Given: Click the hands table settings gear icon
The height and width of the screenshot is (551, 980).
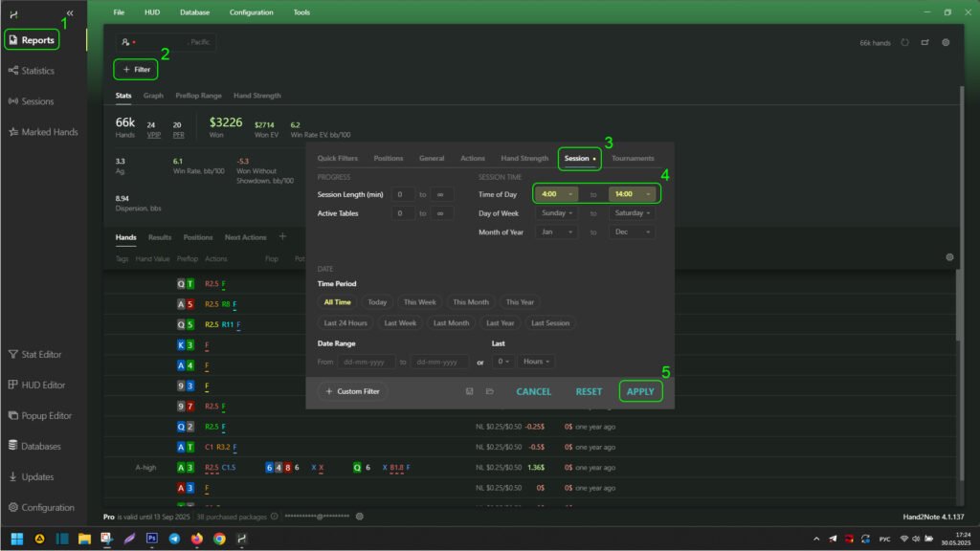Looking at the screenshot, I should point(949,257).
